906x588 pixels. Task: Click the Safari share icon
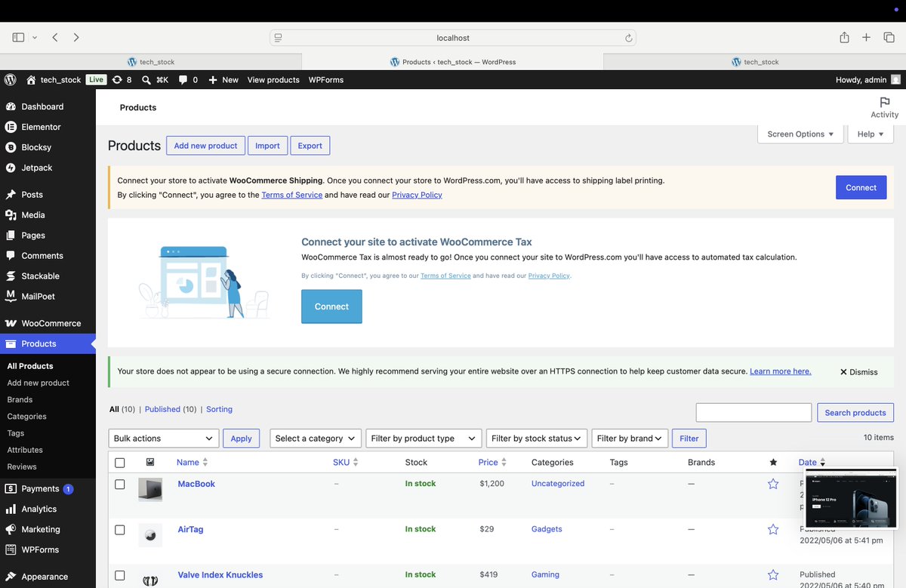point(844,37)
